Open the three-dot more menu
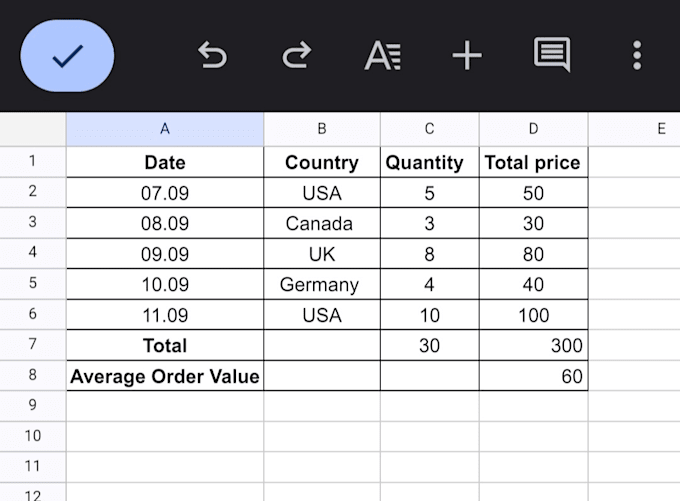This screenshot has width=680, height=501. 637,55
